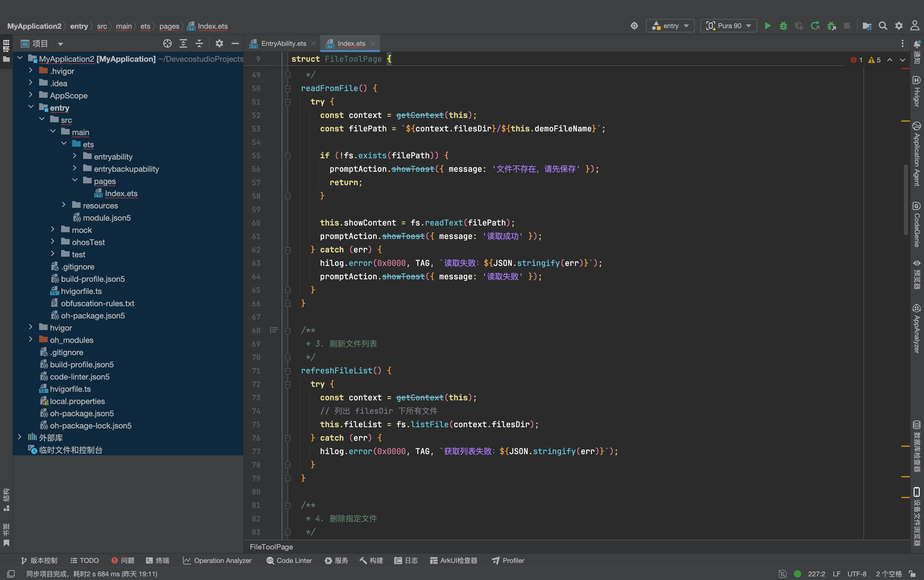This screenshot has height=580, width=924.
Task: Open the AppAnalyzer side panel
Action: point(917,329)
